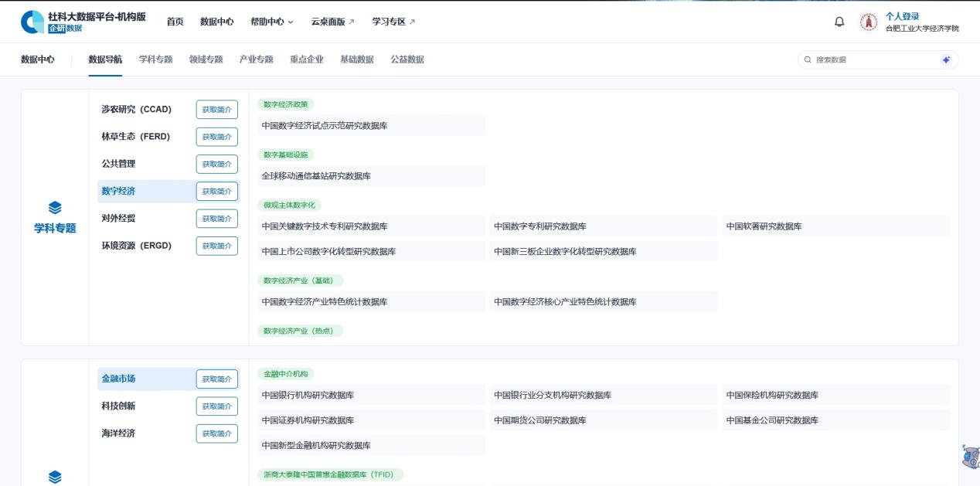
Task: Click the notification bell icon
Action: point(839,22)
